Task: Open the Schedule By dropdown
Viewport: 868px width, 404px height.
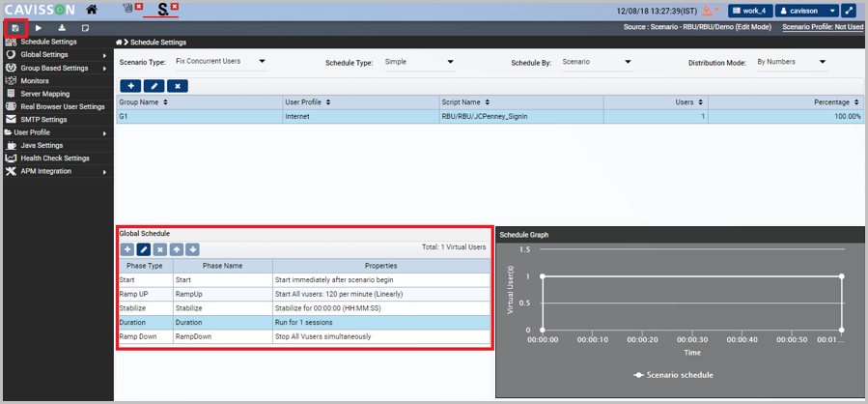Action: tap(597, 62)
